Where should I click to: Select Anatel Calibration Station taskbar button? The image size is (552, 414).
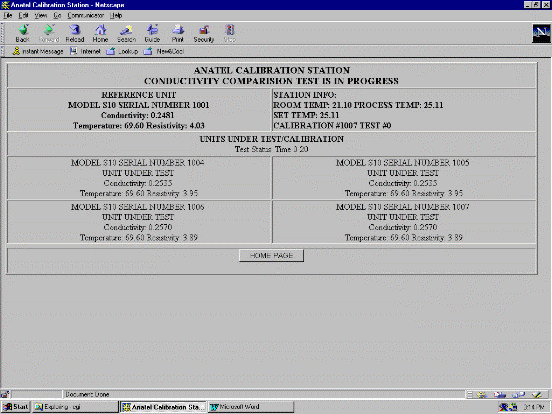[163, 407]
